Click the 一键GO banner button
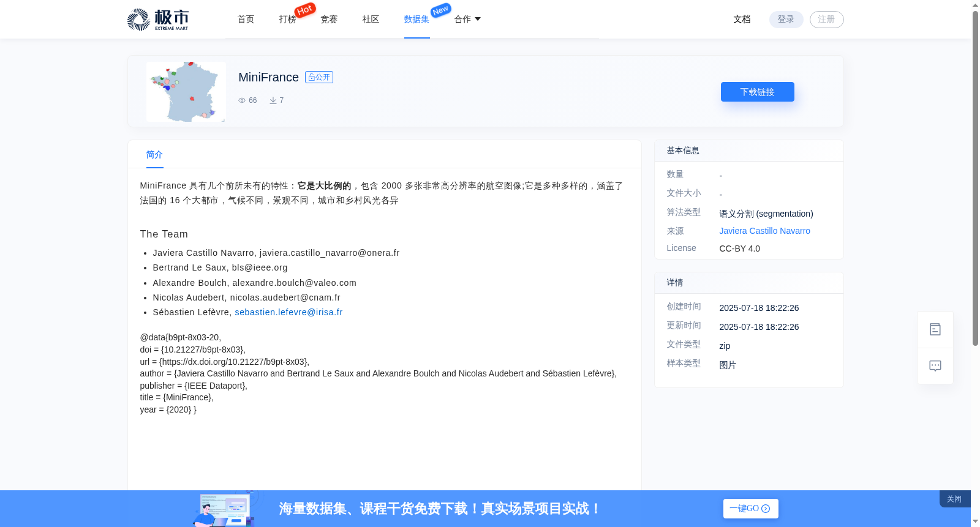980x527 pixels. (751, 509)
